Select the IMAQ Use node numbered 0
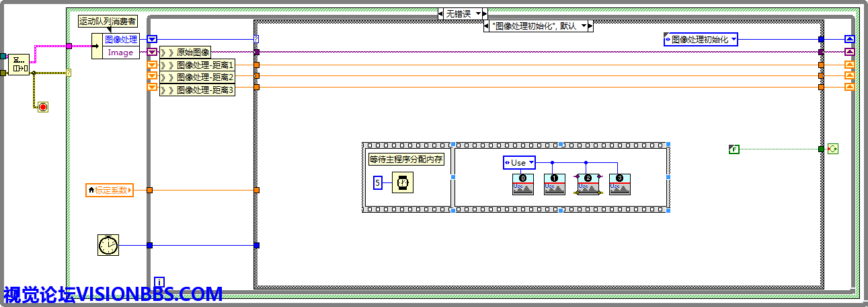 522,184
